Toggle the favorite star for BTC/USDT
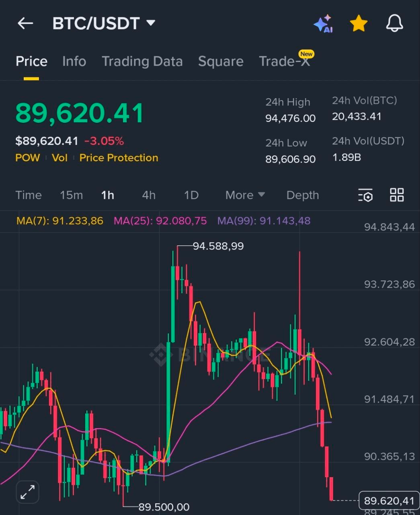The height and width of the screenshot is (515, 420). point(359,24)
